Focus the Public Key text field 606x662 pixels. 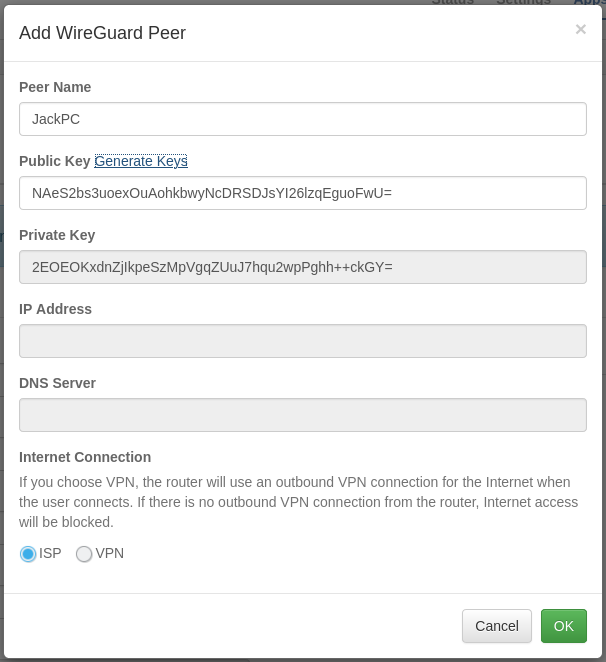[x=302, y=193]
